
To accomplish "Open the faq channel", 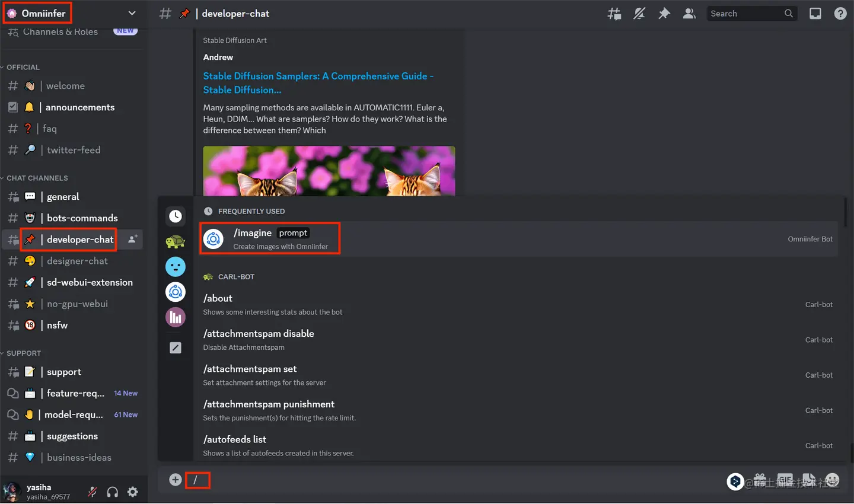I will [x=72, y=129].
